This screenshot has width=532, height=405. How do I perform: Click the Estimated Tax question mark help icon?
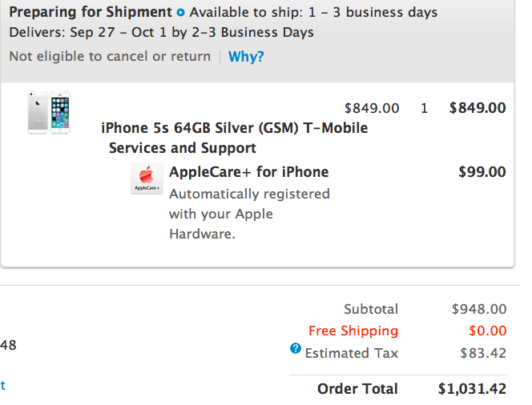295,349
